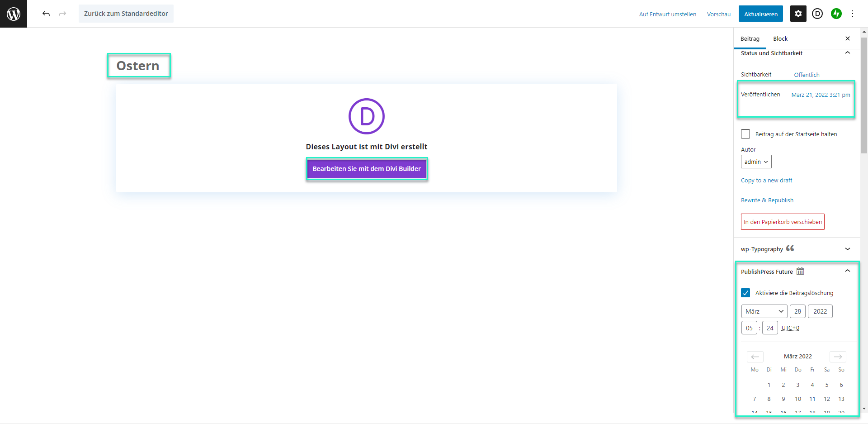Click the Divi circular D toolbar icon
The image size is (868, 424).
[817, 14]
